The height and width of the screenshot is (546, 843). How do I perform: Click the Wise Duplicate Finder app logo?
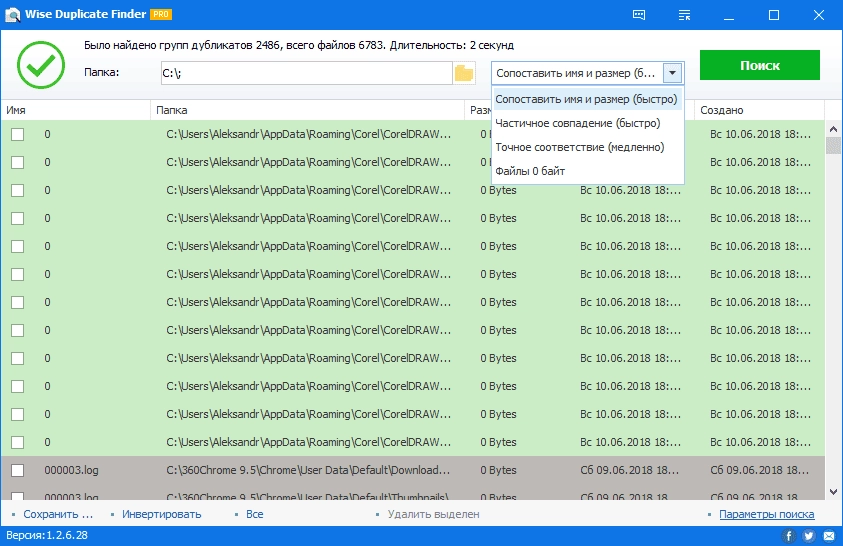(x=12, y=15)
